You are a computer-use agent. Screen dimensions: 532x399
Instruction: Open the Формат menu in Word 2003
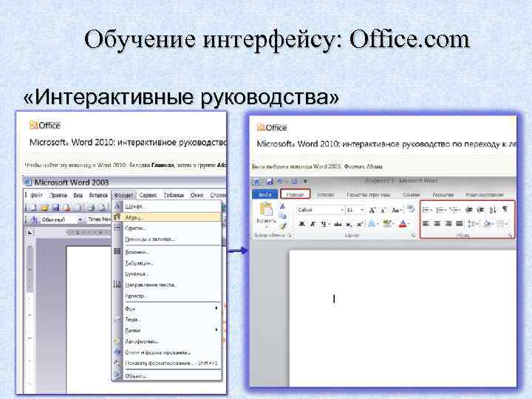click(123, 195)
